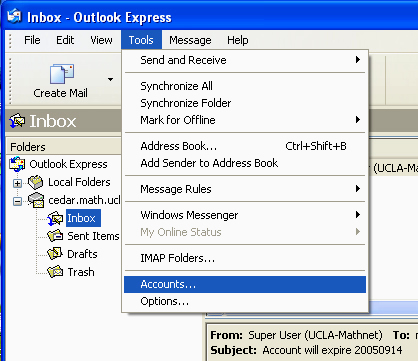The width and height of the screenshot is (418, 361).
Task: Open the Message Rules submenu
Action: (x=245, y=189)
